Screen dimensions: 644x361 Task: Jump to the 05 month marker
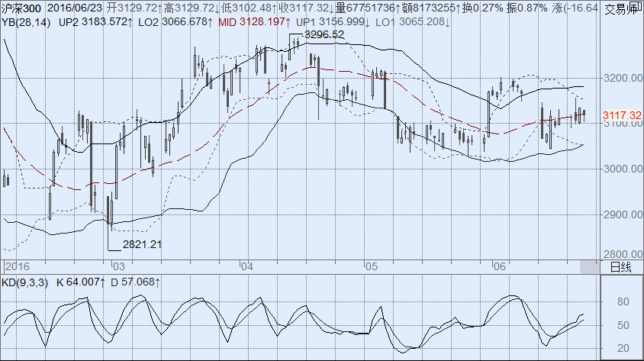point(372,267)
